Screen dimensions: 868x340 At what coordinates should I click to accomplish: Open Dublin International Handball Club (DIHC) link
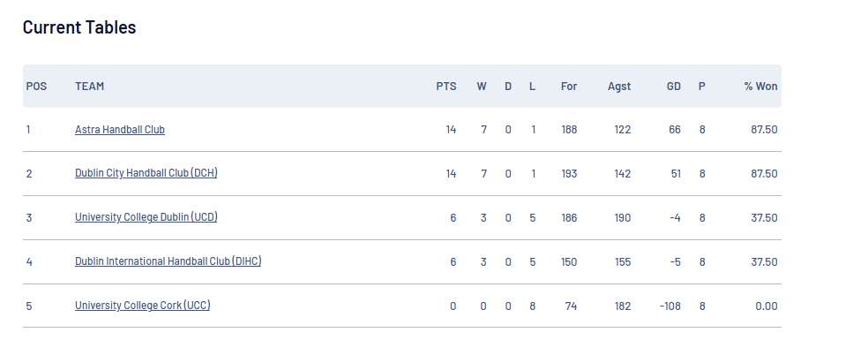[x=168, y=261]
